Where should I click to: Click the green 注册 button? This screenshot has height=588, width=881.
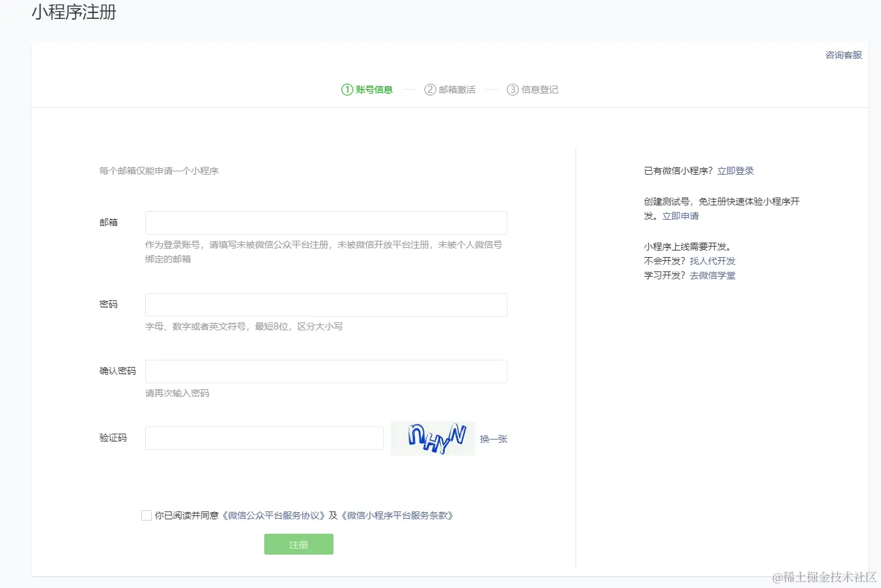click(299, 544)
